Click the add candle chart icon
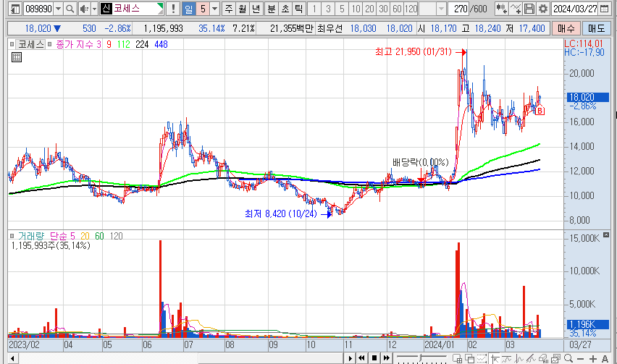The image size is (617, 364). click(x=501, y=8)
